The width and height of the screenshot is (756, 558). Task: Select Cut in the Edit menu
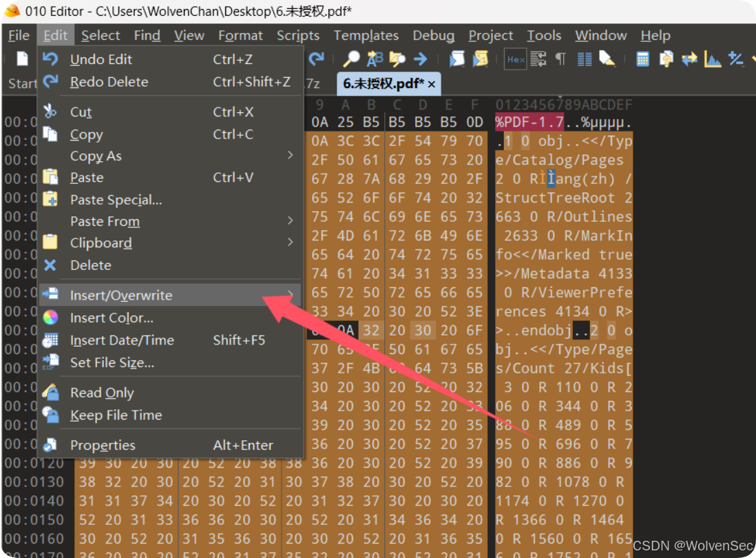170,112
